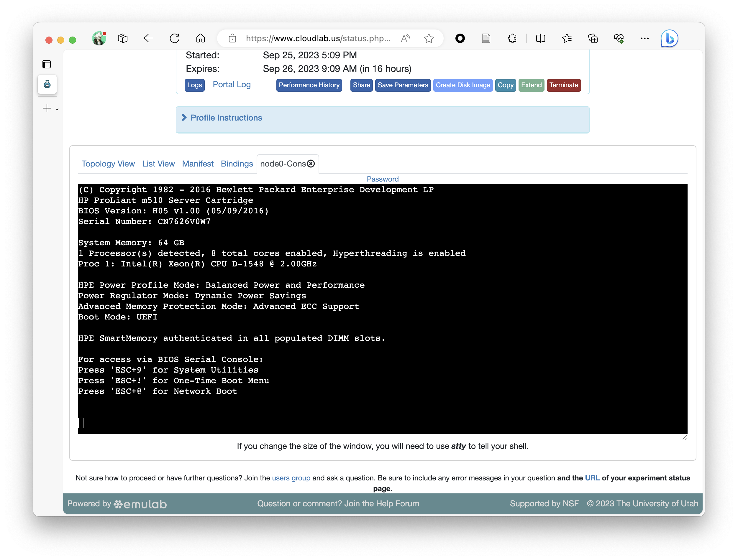Focus the browser address bar URL
738x560 pixels.
click(318, 38)
